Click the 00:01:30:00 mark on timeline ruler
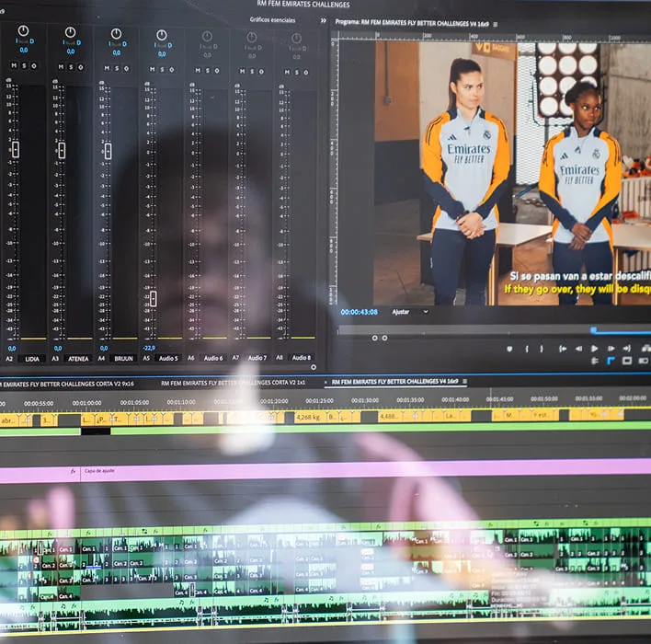The height and width of the screenshot is (644, 651). [364, 400]
